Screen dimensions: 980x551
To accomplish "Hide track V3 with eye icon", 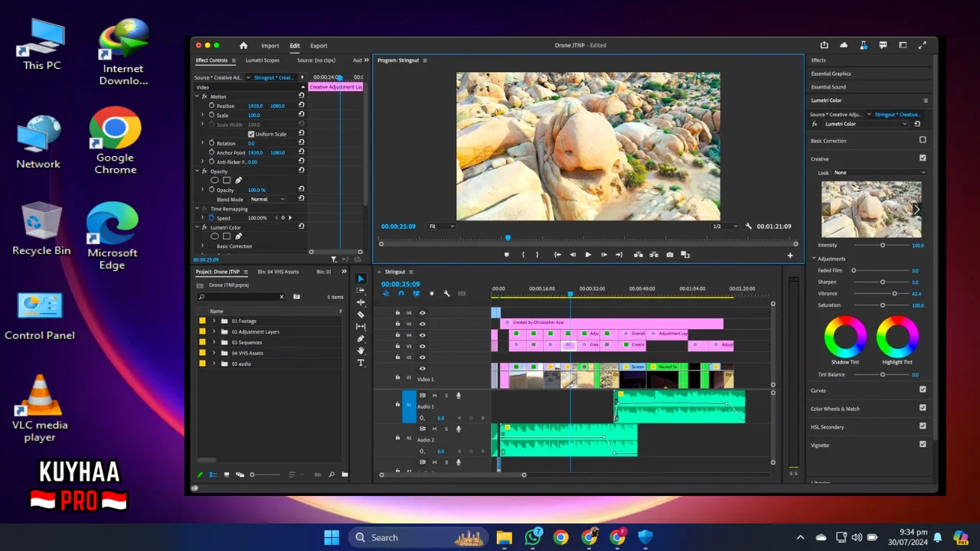I will (x=422, y=346).
